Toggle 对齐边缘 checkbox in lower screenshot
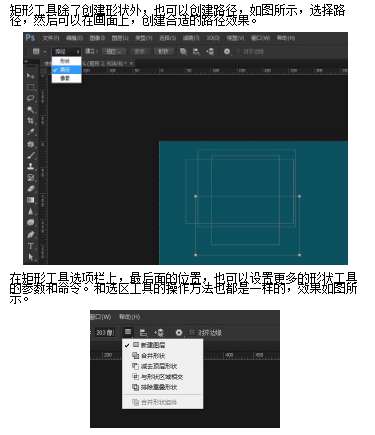375x435 pixels. click(x=192, y=332)
